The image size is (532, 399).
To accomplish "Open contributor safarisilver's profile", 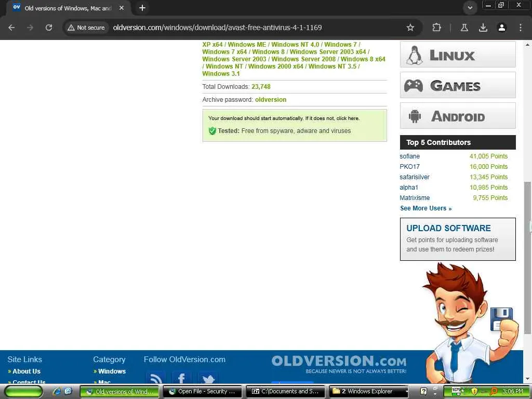I will point(414,177).
